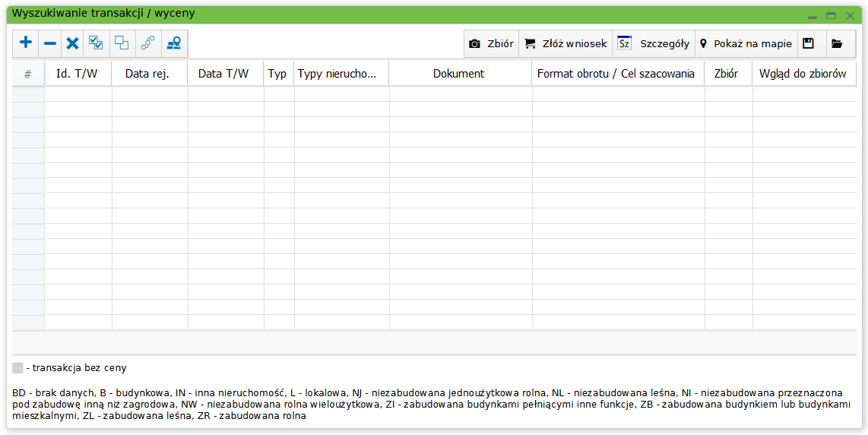Click the linked circles icon
This screenshot has height=435, width=868.
tap(148, 43)
